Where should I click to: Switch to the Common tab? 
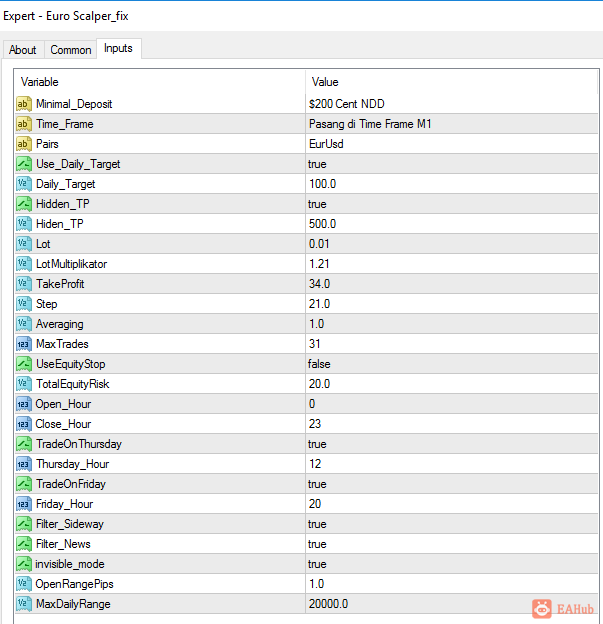[x=70, y=50]
